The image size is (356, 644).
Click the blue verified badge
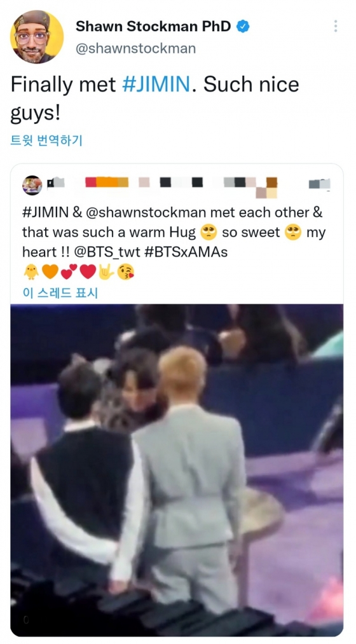click(x=244, y=27)
